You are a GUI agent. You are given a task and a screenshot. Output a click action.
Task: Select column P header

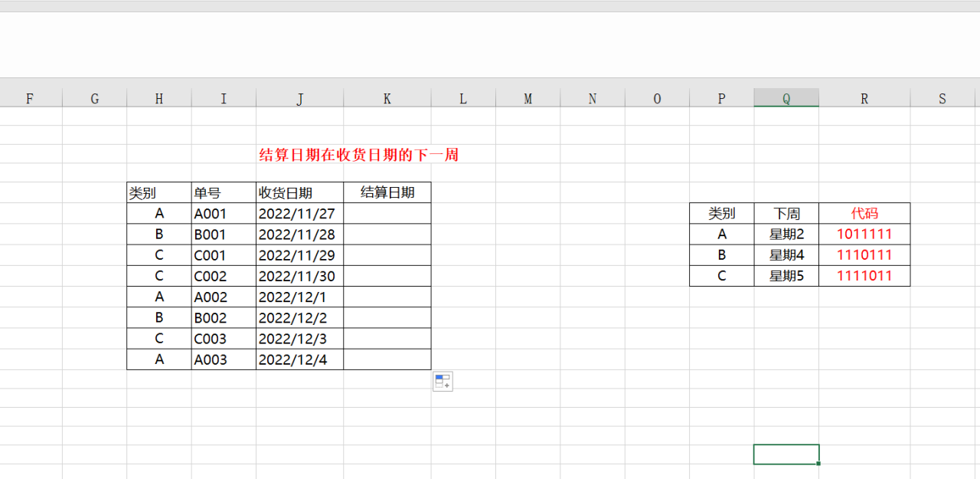(722, 98)
